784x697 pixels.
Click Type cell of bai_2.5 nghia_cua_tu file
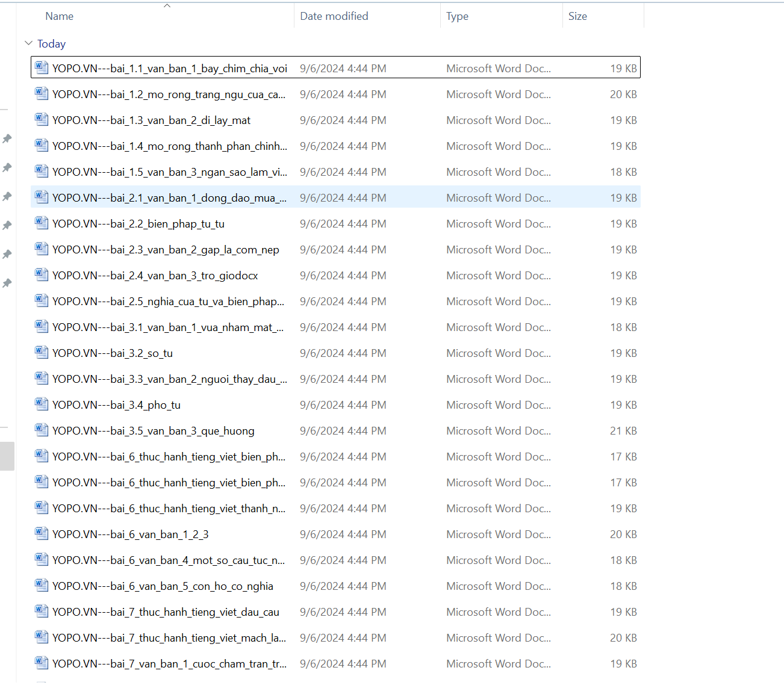click(x=499, y=302)
